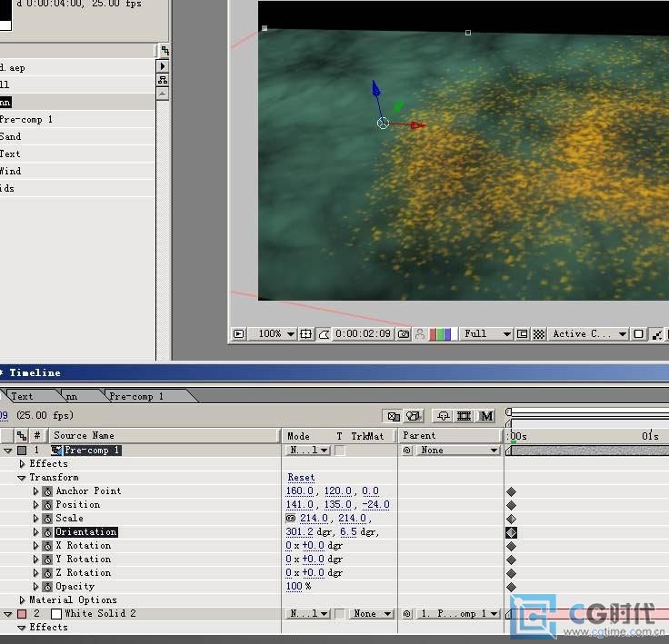Collapse Pre-comp 1 layer properties
Image resolution: width=669 pixels, height=644 pixels.
pyautogui.click(x=7, y=451)
